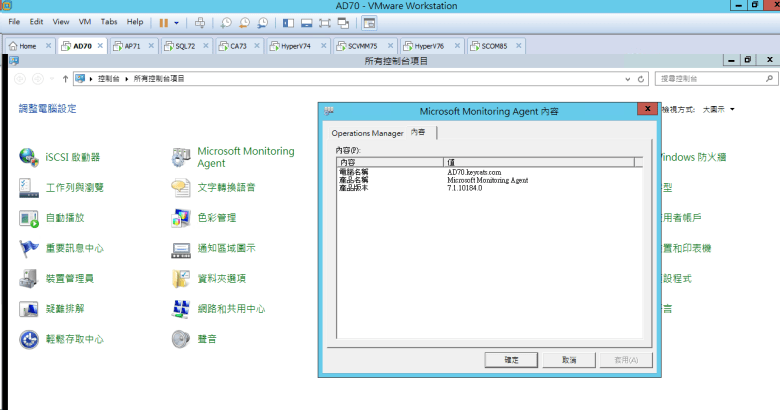Open 裝置管理員 from control panel
The image size is (780, 410).
[x=28, y=278]
